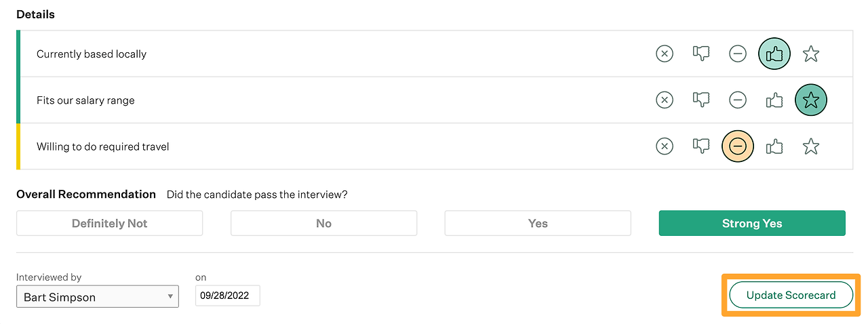Give star rating to 'Currently based locally'
The width and height of the screenshot is (868, 324).
(x=811, y=54)
